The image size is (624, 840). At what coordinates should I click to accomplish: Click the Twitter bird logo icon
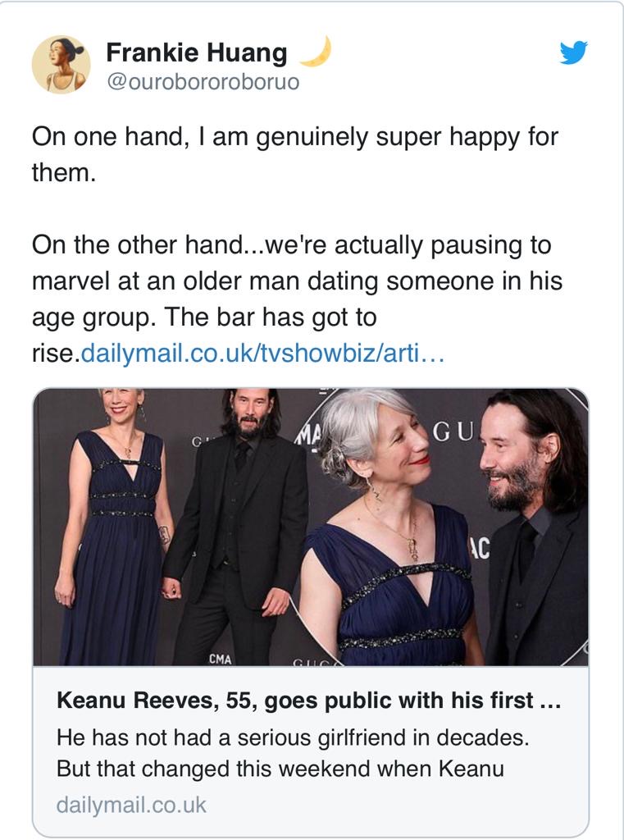coord(573,52)
